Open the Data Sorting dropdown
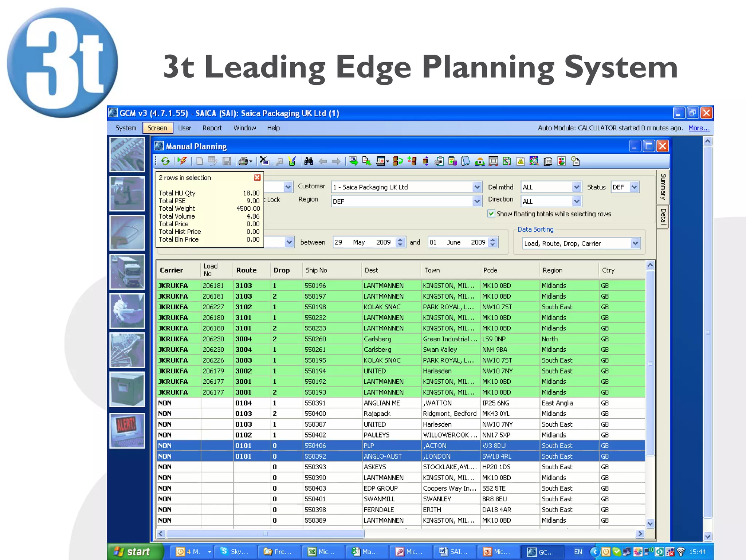Viewport: 746px width, 560px height. click(635, 243)
